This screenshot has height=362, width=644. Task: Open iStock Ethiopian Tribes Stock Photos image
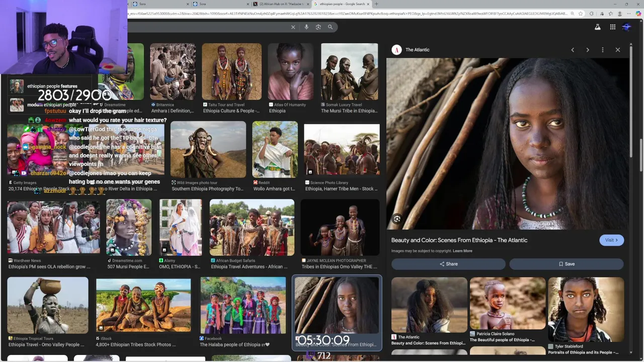point(143,305)
